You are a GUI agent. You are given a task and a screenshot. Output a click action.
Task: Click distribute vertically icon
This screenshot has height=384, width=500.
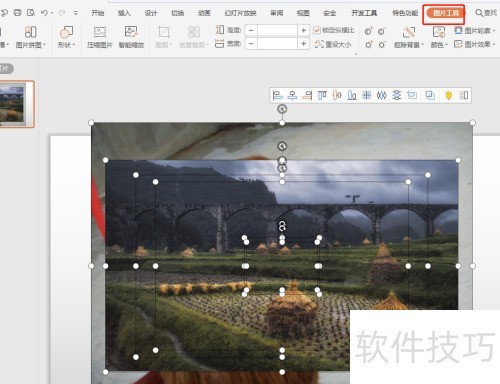pos(382,95)
